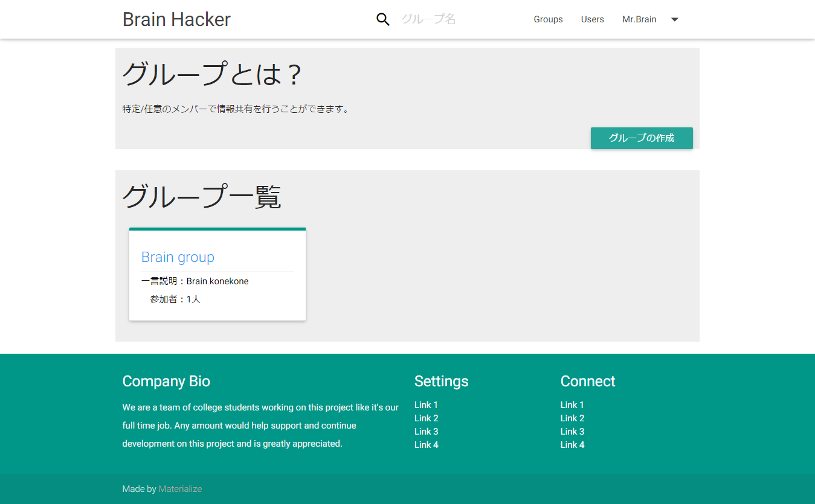Click the グループ一覧 heading
Screen dimensions: 815x504
click(x=202, y=197)
